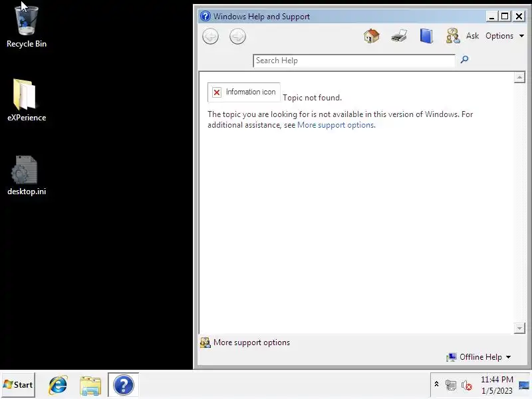Click More support options at bottom
The height and width of the screenshot is (399, 532).
click(x=251, y=342)
